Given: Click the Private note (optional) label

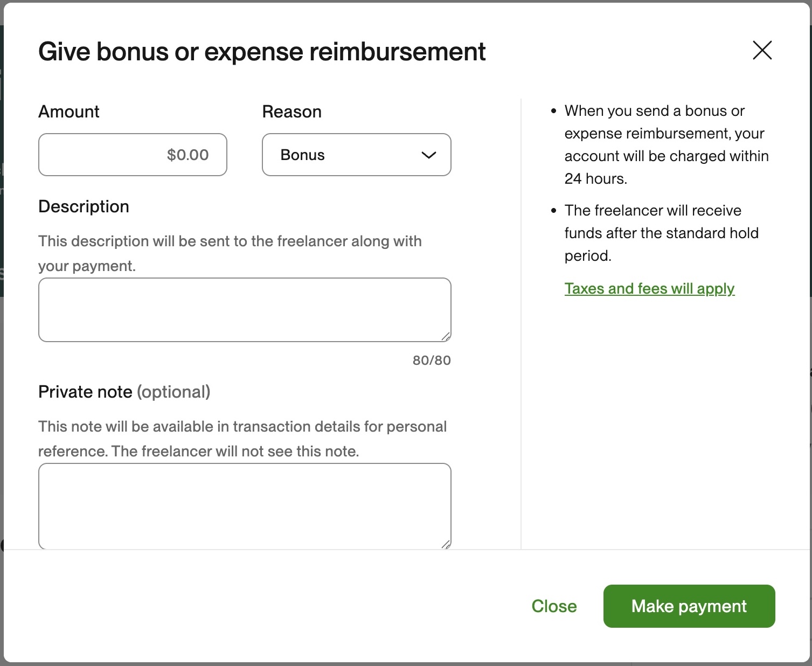Looking at the screenshot, I should (x=124, y=392).
